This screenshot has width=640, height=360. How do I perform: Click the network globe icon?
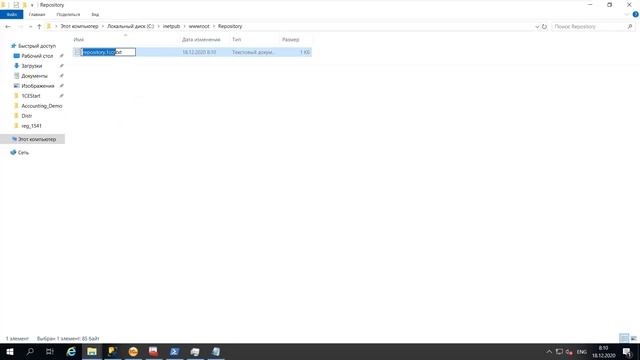13,152
